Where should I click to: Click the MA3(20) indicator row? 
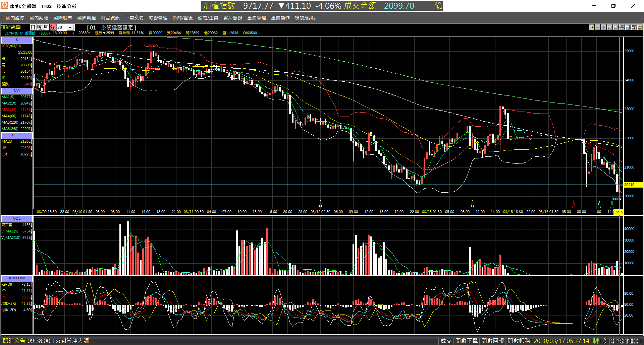point(17,110)
